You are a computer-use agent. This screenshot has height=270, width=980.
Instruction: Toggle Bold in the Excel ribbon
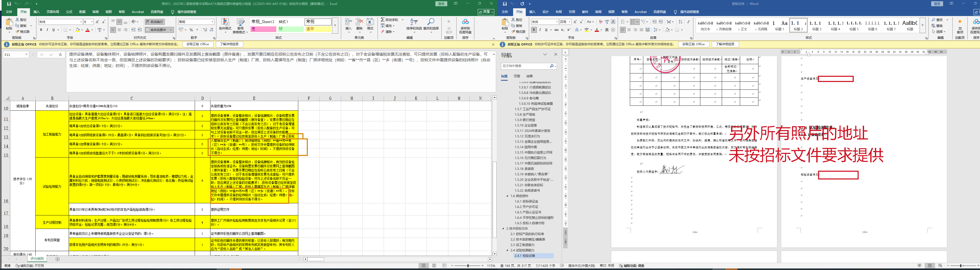click(x=41, y=30)
